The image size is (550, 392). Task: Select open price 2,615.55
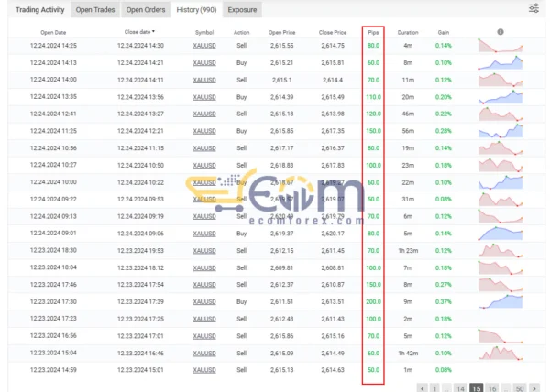point(282,46)
